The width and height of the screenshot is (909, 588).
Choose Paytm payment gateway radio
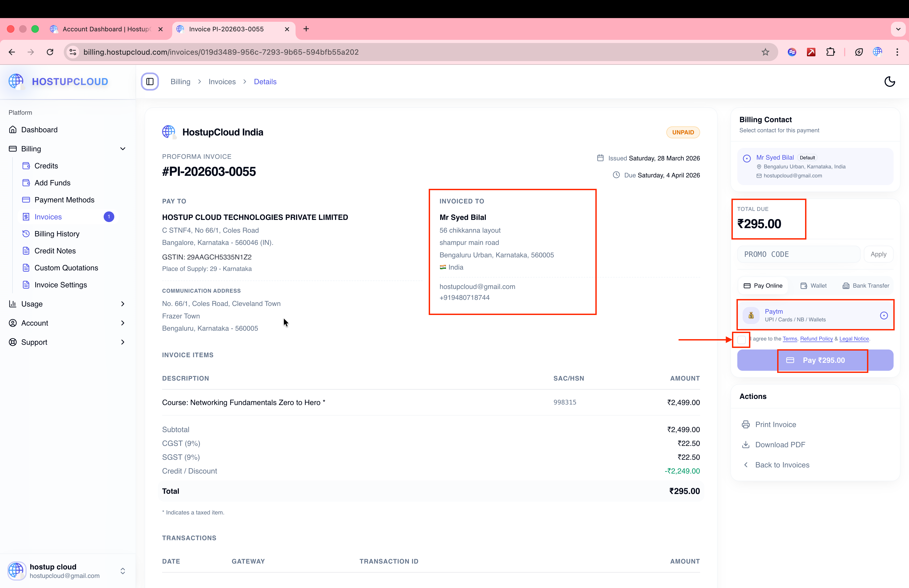[x=884, y=316]
